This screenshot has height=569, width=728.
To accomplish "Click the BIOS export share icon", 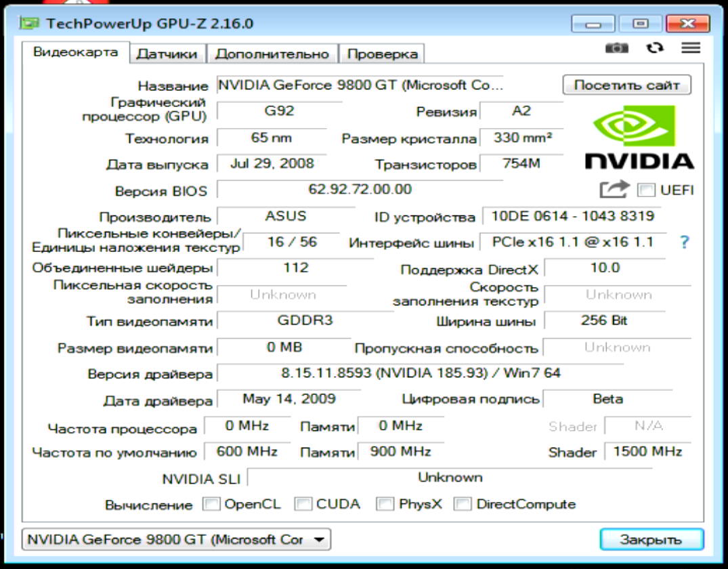I will (x=614, y=189).
